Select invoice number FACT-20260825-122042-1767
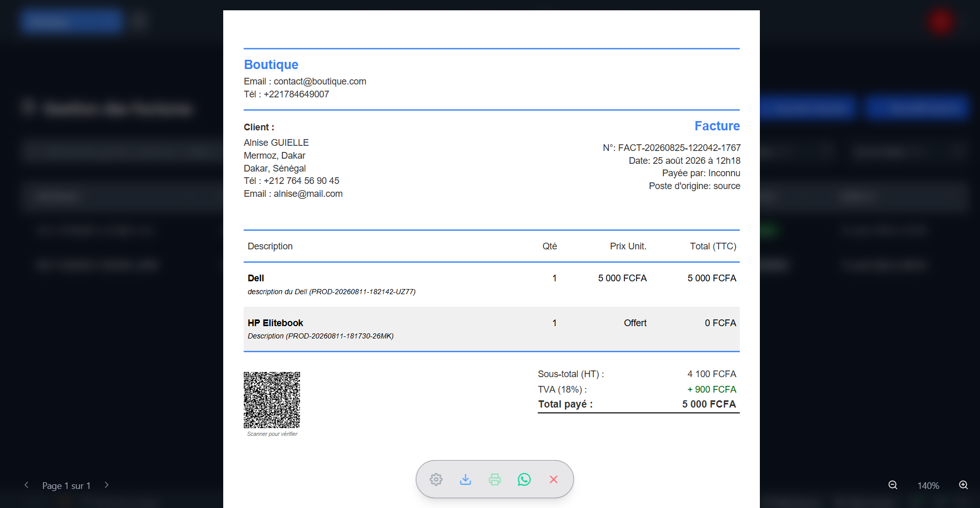Screen dimensions: 980x508 tap(679, 148)
